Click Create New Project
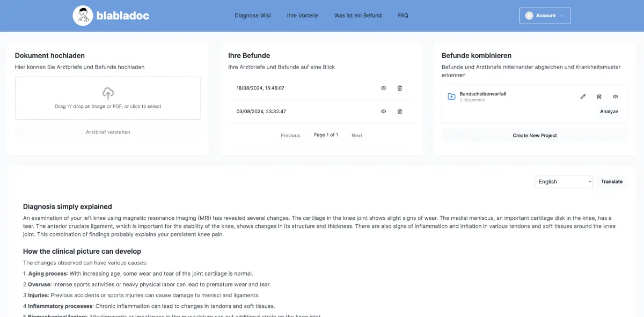This screenshot has height=317, width=644. coord(535,135)
